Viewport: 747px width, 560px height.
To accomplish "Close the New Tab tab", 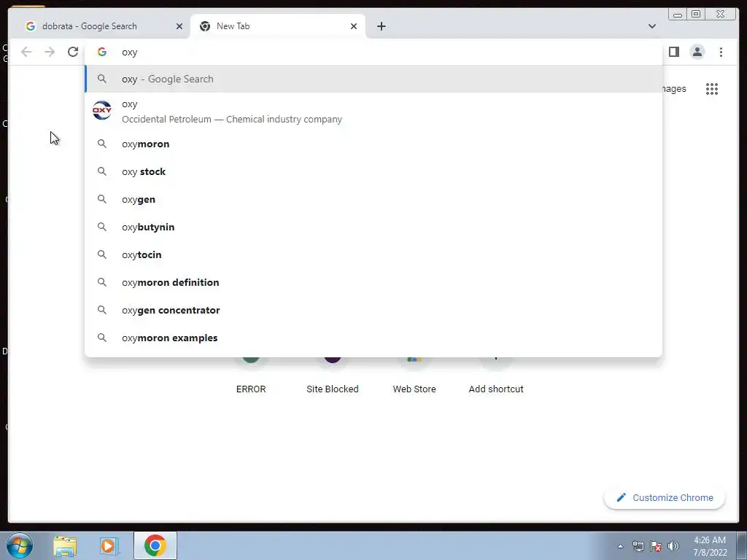I will click(354, 26).
